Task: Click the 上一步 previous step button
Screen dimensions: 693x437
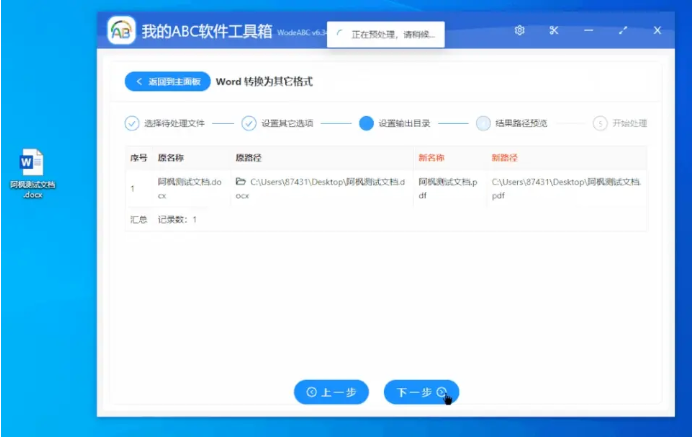Action: click(331, 392)
